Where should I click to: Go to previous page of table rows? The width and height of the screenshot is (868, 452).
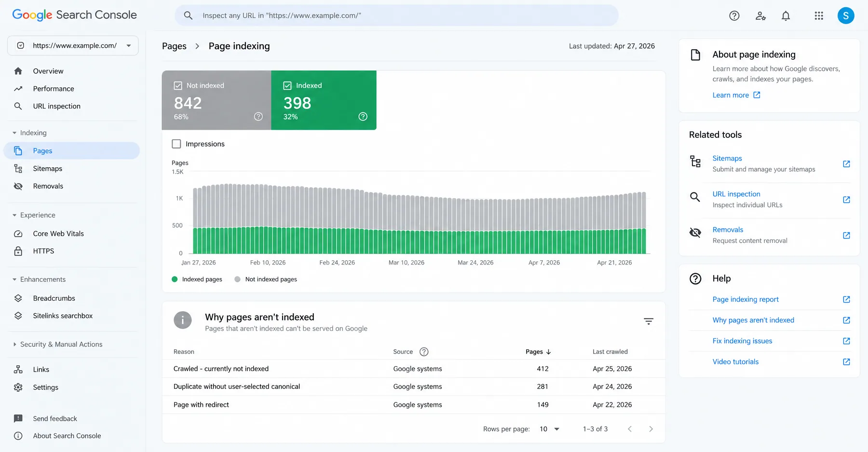point(629,429)
